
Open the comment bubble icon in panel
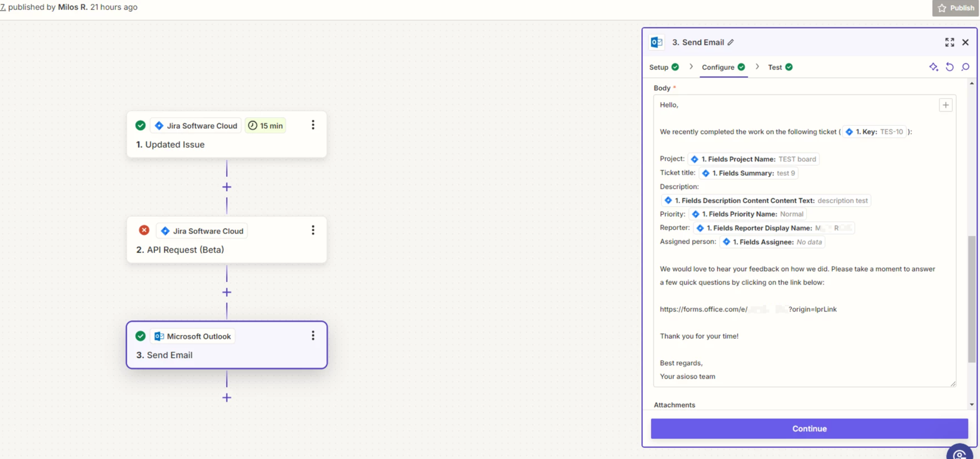(x=966, y=67)
